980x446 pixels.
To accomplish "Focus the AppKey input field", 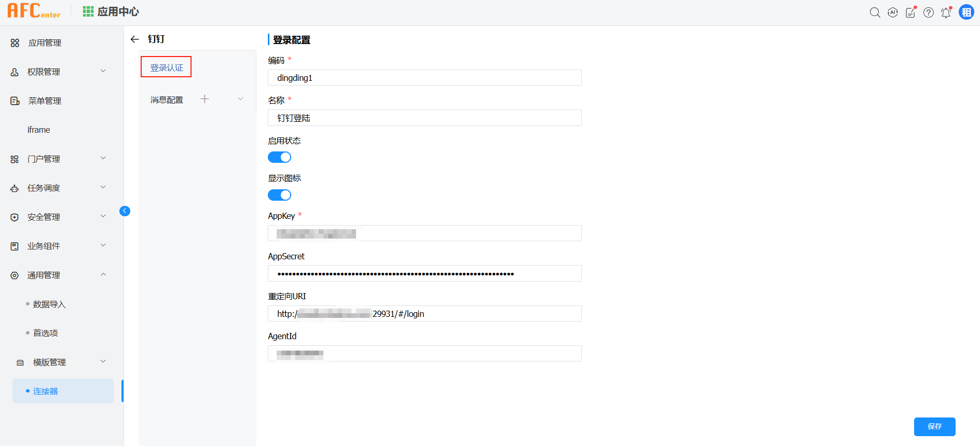I will 425,233.
